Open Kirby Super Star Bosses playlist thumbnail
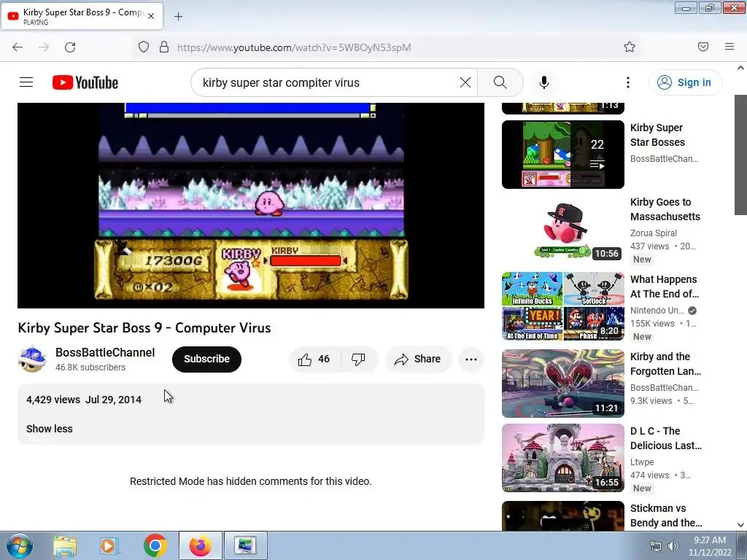 tap(563, 155)
